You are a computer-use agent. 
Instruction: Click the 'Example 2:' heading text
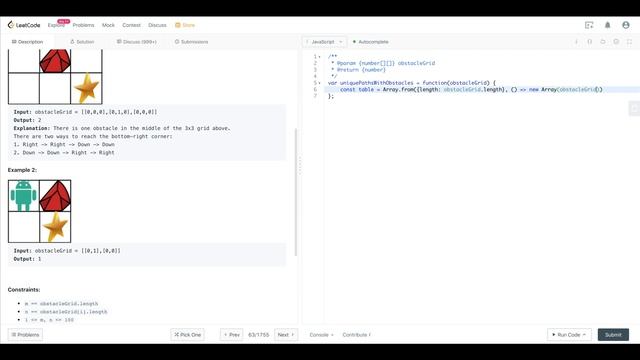click(x=22, y=170)
